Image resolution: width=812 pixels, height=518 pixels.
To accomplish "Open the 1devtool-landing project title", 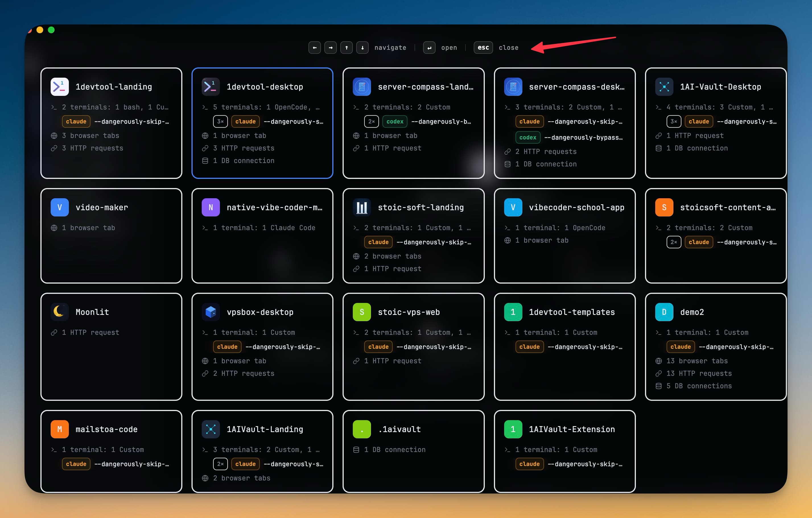I will coord(114,87).
